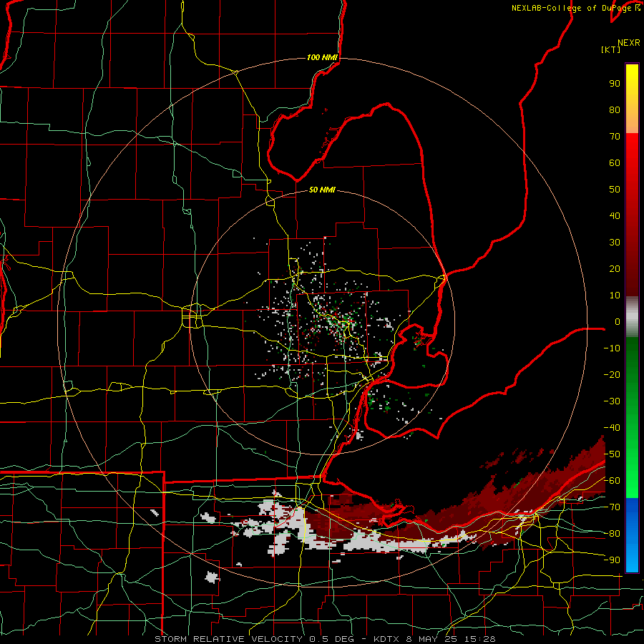
Task: Click STORM RELATIVE VELOCITY caption text
Action: [228, 639]
